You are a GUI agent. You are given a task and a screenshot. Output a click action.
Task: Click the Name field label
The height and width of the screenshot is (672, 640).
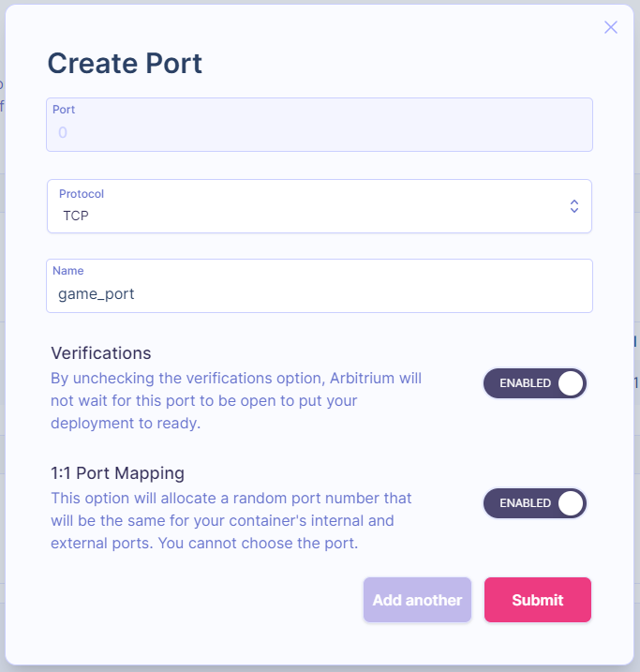tap(67, 271)
